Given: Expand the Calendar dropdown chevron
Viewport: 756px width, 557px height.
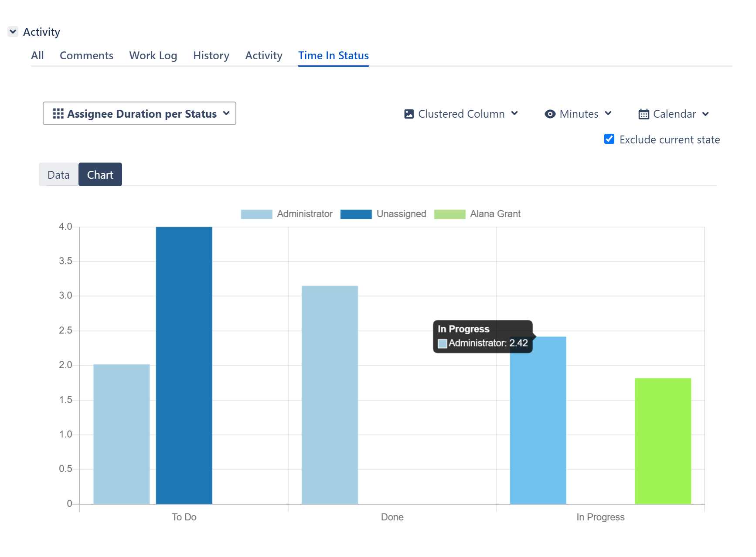Looking at the screenshot, I should [705, 114].
